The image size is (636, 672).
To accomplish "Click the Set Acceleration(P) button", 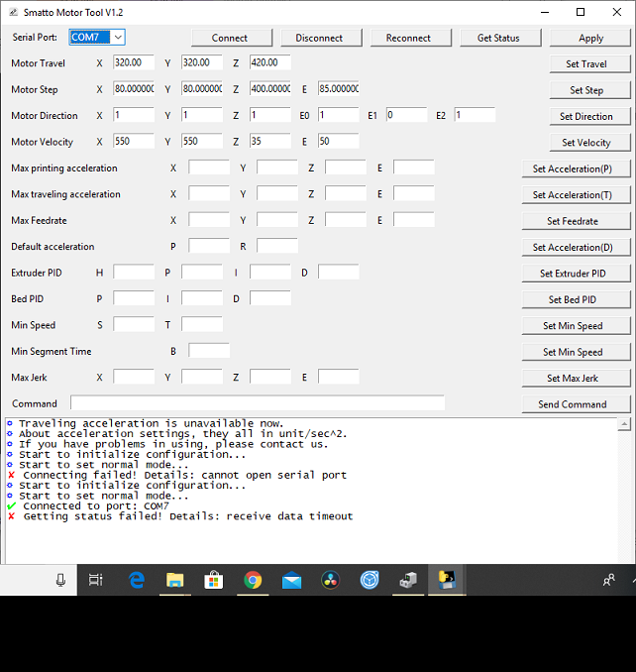I will [576, 168].
